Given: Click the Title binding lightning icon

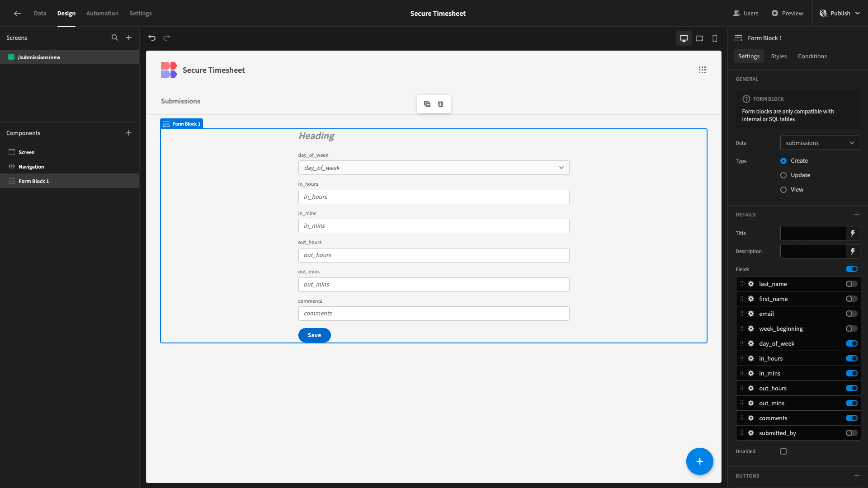Looking at the screenshot, I should 853,233.
